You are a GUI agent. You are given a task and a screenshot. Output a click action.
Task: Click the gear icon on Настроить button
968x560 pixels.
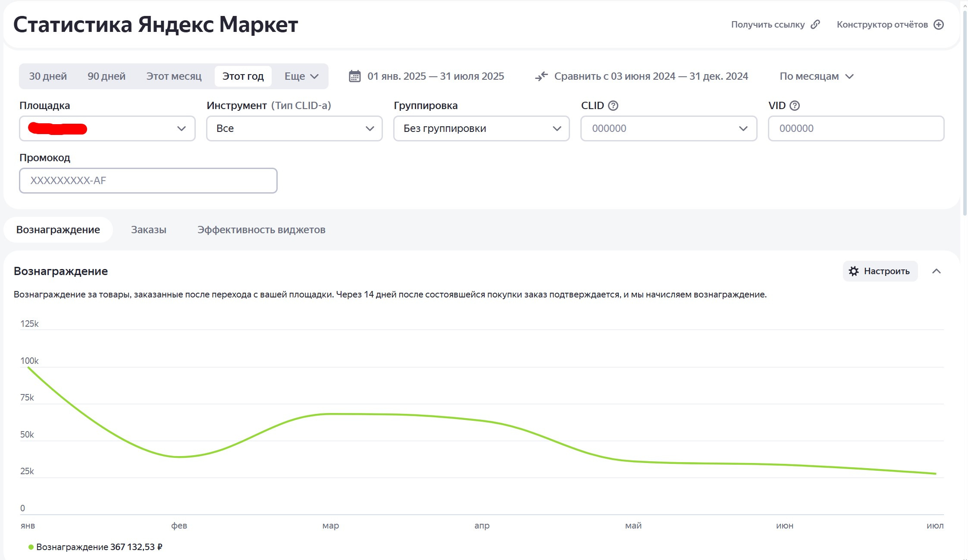[x=853, y=271]
